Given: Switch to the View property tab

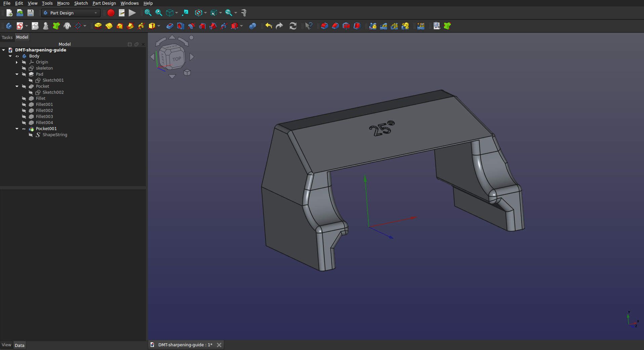Looking at the screenshot, I should click(x=6, y=345).
